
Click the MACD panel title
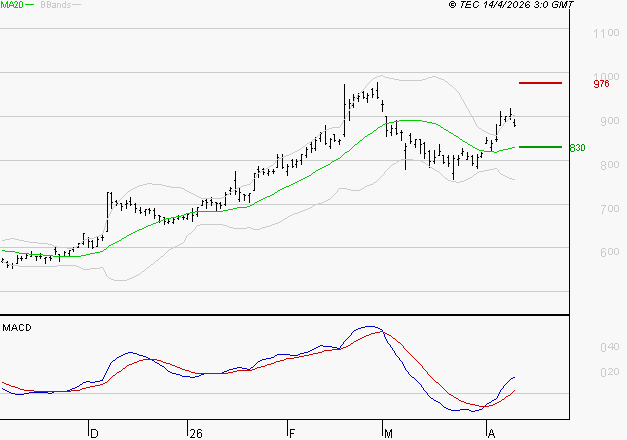[x=17, y=328]
